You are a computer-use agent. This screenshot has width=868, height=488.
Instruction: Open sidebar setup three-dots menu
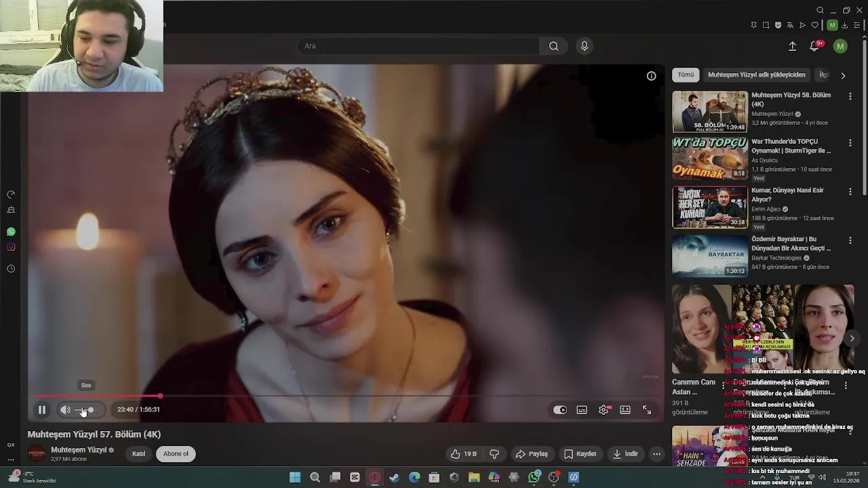(x=11, y=460)
